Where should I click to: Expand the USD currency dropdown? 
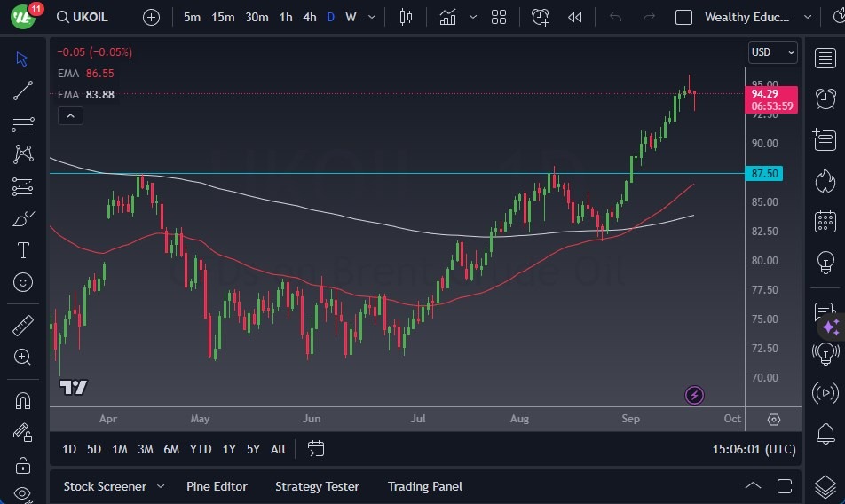coord(772,52)
